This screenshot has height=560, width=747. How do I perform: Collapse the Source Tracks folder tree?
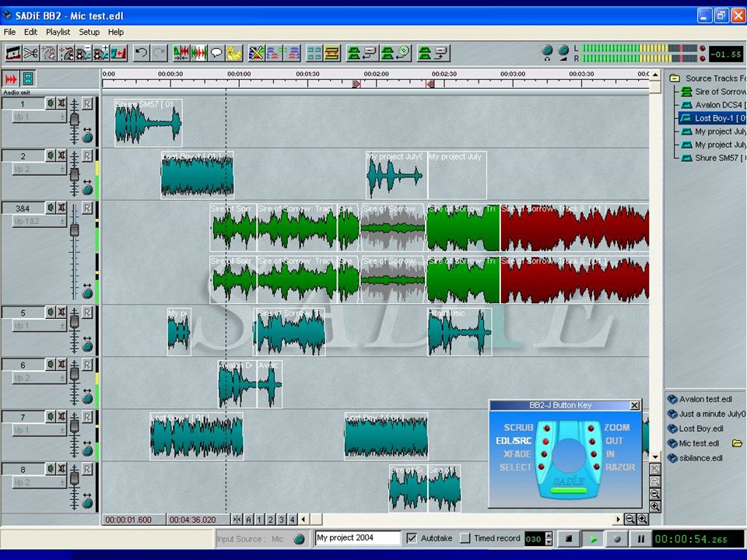pyautogui.click(x=675, y=78)
